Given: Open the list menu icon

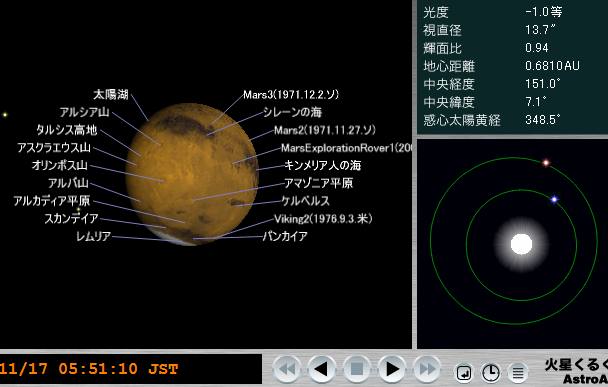Looking at the screenshot, I should point(518,373).
